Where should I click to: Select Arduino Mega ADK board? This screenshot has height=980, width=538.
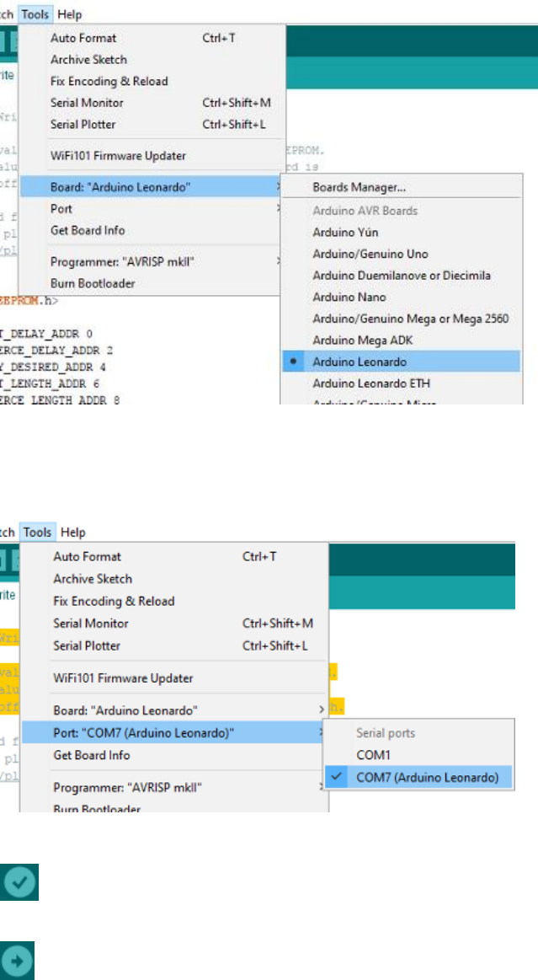[x=401, y=340]
